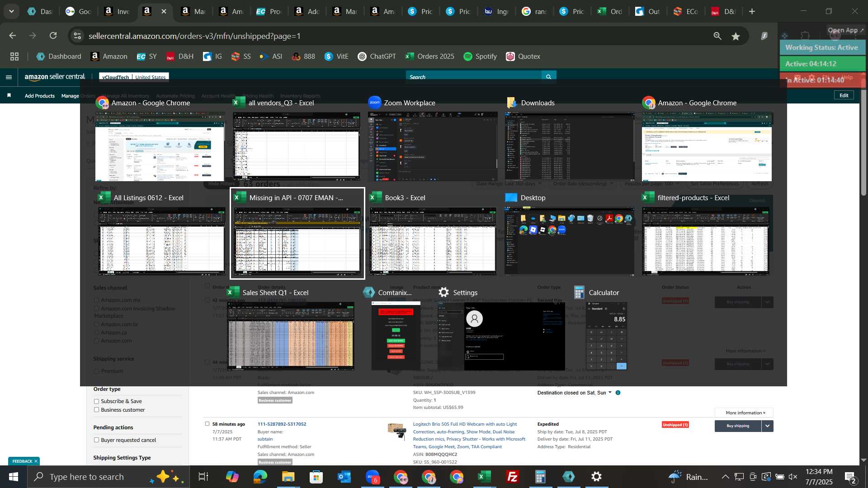
Task: Open the taskbar clock showing 12:34 PM
Action: (819, 477)
